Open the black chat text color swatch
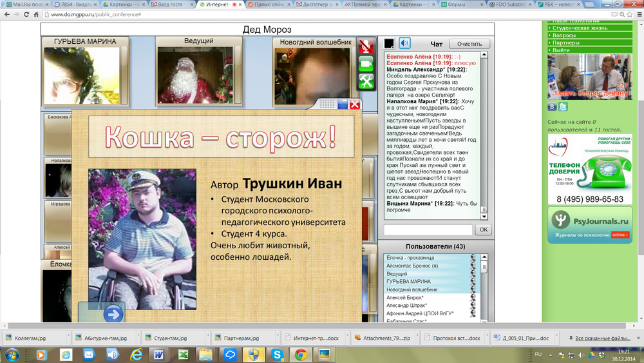The width and height of the screenshot is (644, 363). coord(389,43)
